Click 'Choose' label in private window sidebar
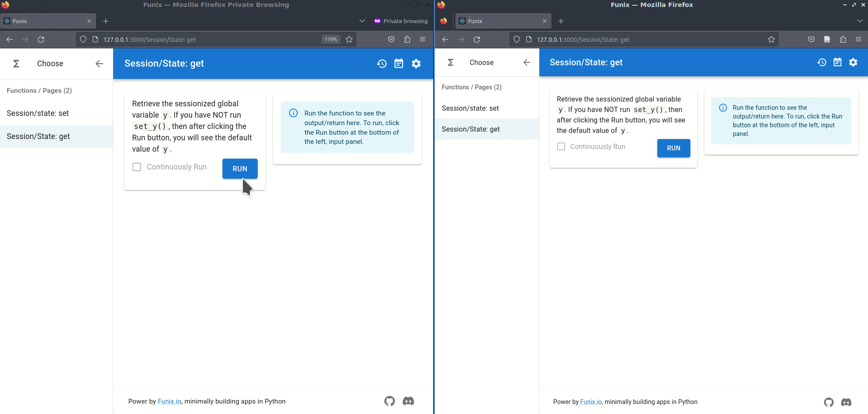868x414 pixels. pyautogui.click(x=50, y=64)
